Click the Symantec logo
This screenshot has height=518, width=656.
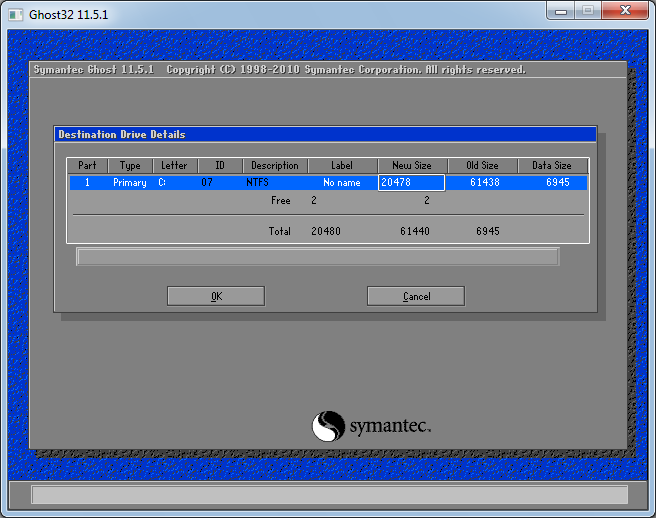pyautogui.click(x=371, y=426)
